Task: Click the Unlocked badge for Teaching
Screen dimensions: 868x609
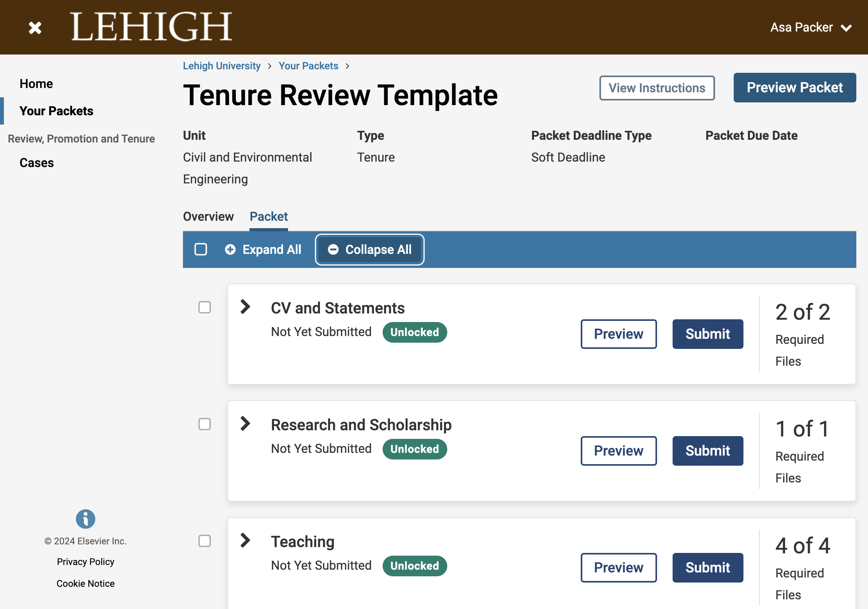Action: [415, 566]
